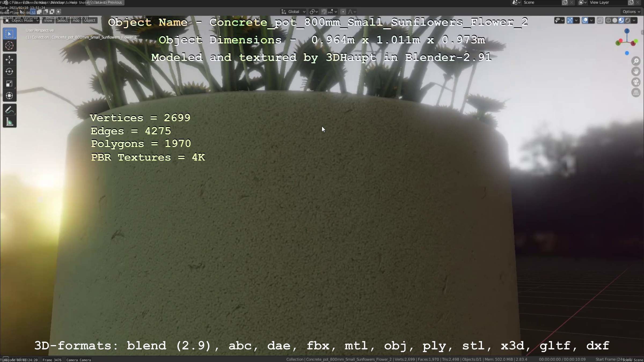Open the proportional falloff curve dropdown

point(352,12)
